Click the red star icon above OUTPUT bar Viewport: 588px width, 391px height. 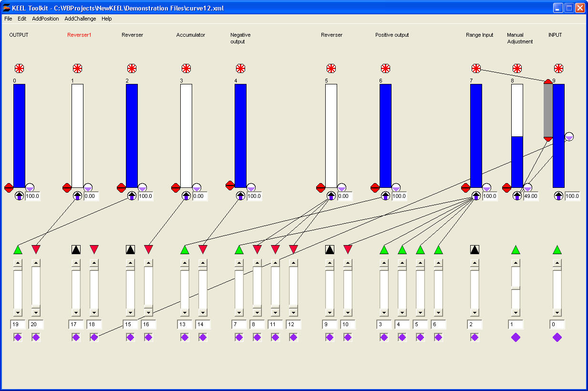click(x=19, y=68)
